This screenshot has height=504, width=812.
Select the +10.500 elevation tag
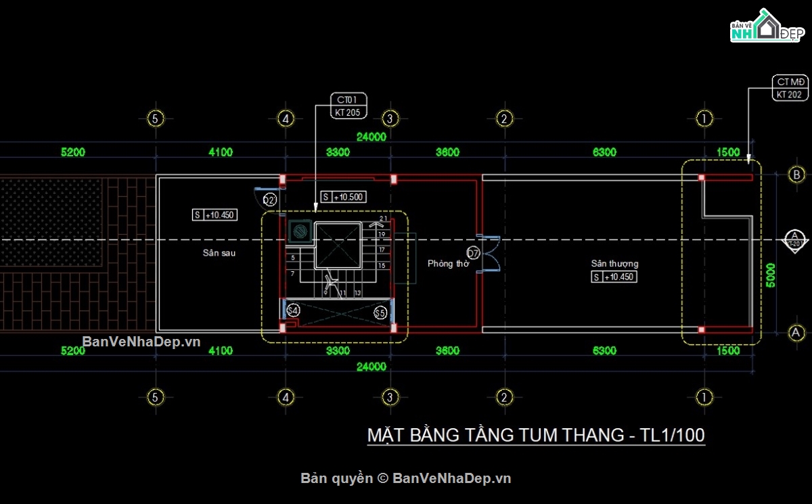pyautogui.click(x=343, y=197)
